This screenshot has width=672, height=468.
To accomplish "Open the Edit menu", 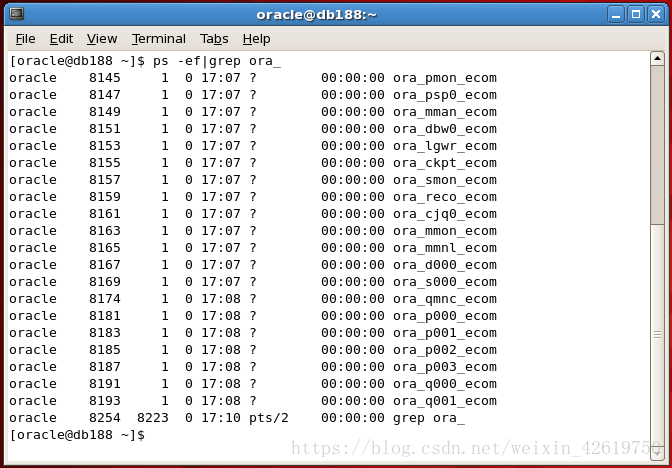I will 61,39.
